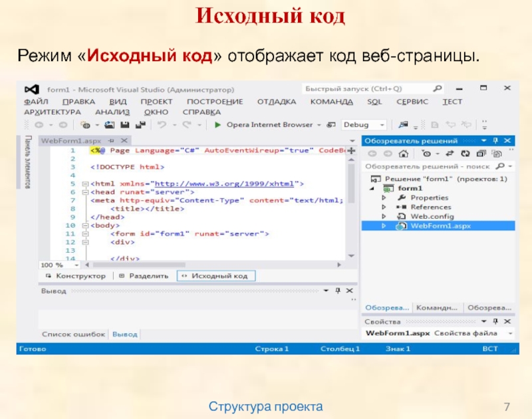Screen dimensions: 532x419
Task: Click the green Start debugging play icon
Action: pyautogui.click(x=217, y=124)
